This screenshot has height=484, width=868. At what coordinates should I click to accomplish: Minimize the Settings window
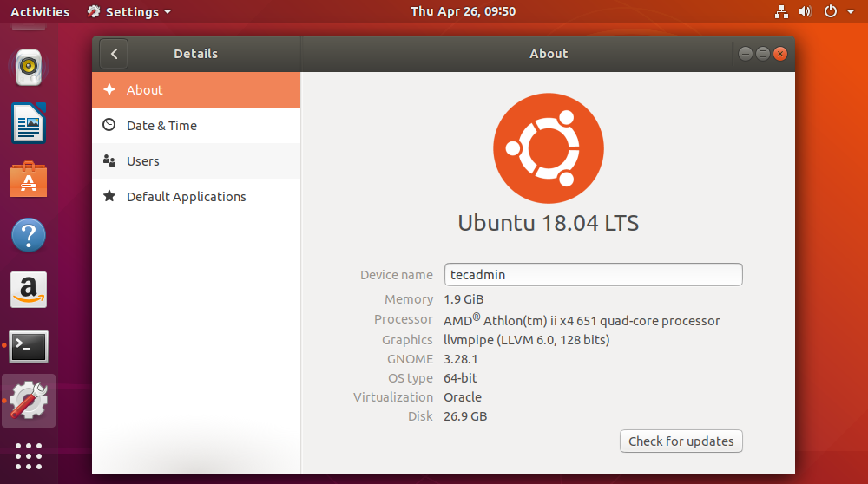[x=745, y=54]
